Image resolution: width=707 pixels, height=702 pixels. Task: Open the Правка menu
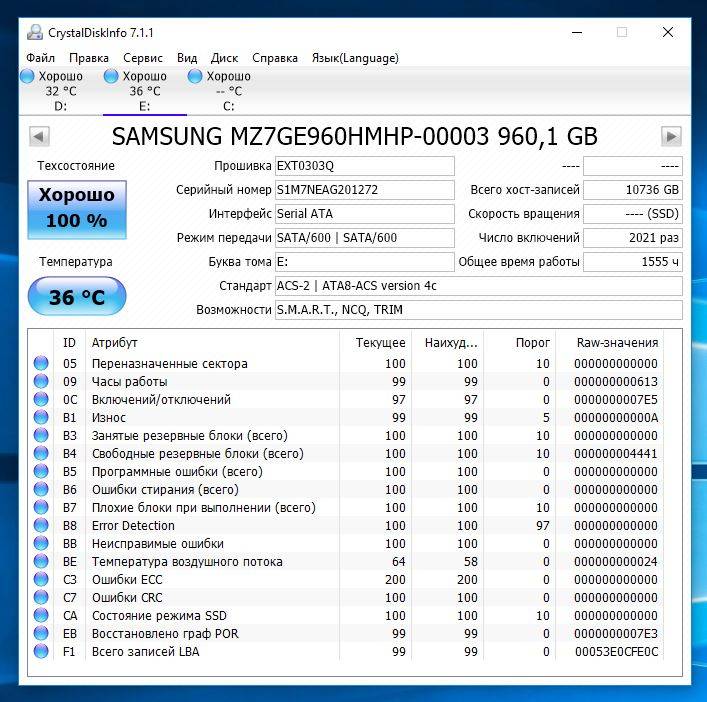point(88,58)
